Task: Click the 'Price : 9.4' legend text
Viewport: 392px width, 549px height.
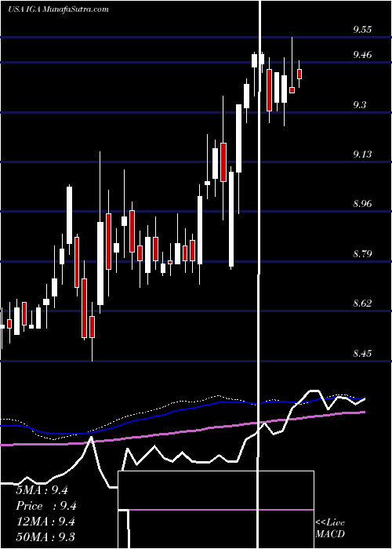Action: coord(46,506)
